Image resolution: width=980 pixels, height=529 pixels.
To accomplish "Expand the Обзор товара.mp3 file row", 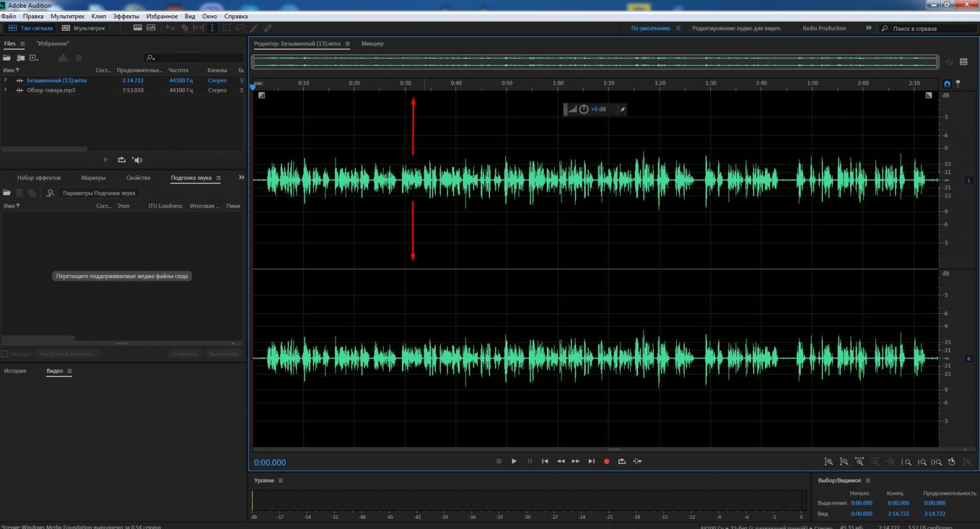I will (6, 90).
